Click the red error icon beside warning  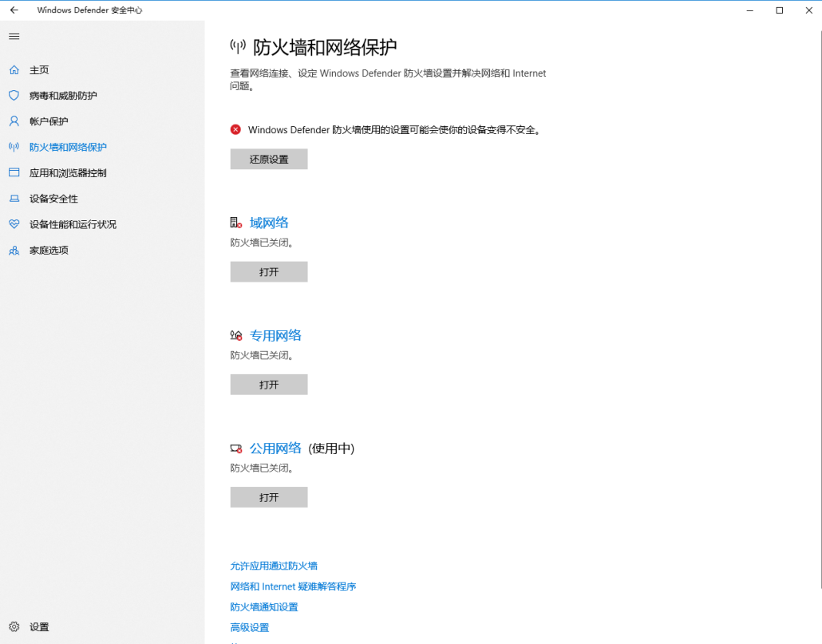[x=235, y=129]
